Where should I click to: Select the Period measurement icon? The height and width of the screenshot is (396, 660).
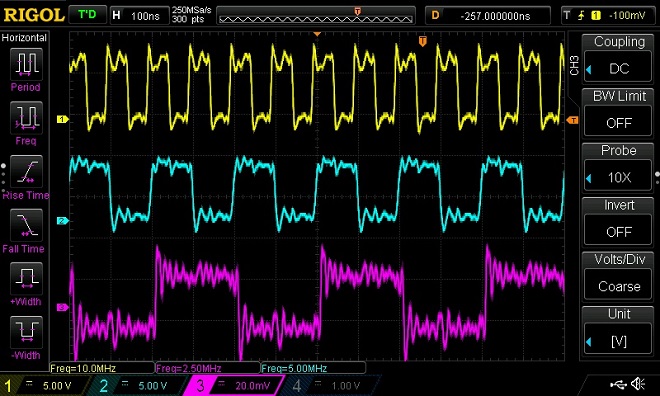coord(26,64)
